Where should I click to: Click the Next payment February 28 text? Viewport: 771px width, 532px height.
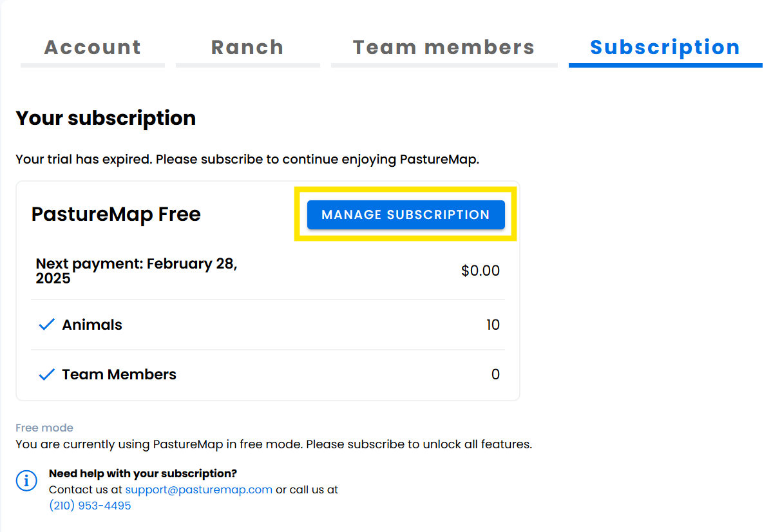(137, 271)
